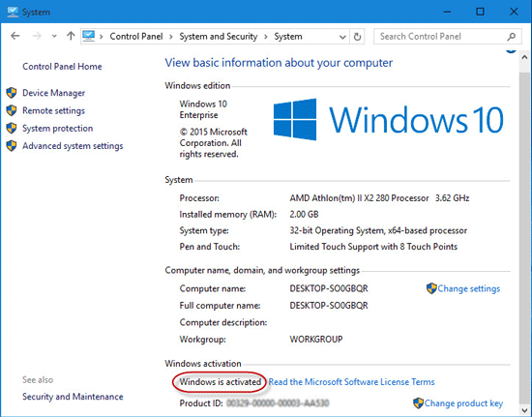The image size is (532, 417).
Task: Open Device Manager link
Action: point(53,93)
